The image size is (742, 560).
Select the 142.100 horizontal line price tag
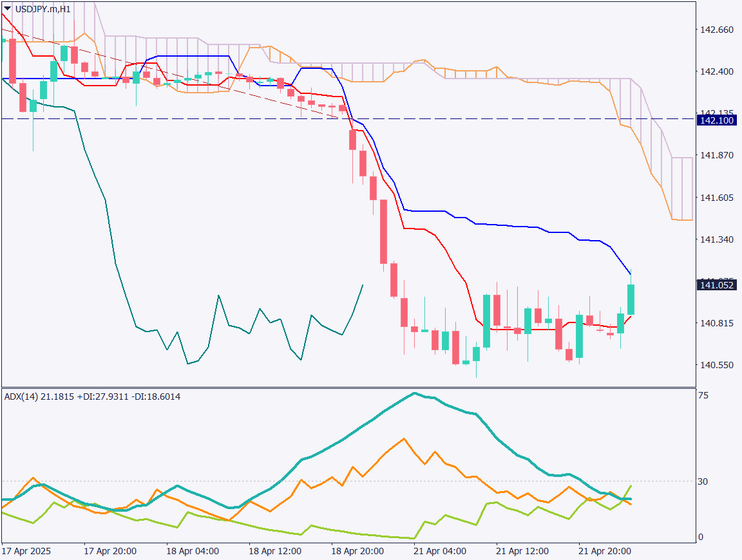click(716, 120)
